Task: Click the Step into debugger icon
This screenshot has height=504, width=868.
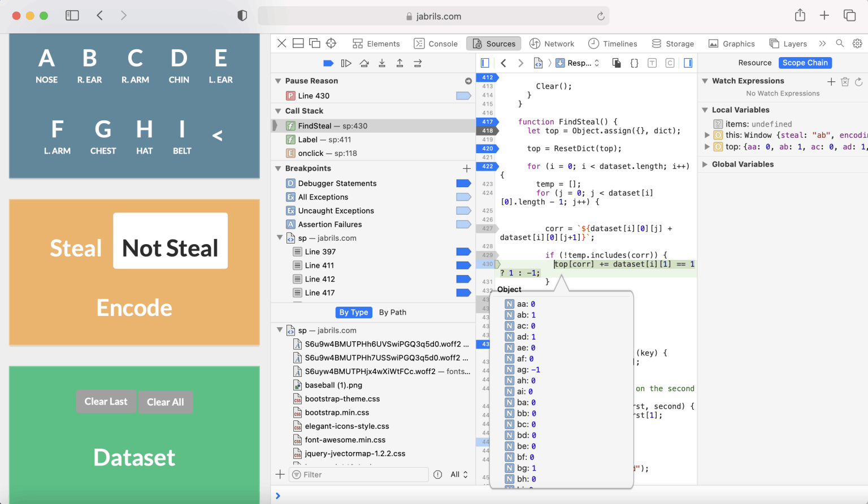Action: [382, 63]
